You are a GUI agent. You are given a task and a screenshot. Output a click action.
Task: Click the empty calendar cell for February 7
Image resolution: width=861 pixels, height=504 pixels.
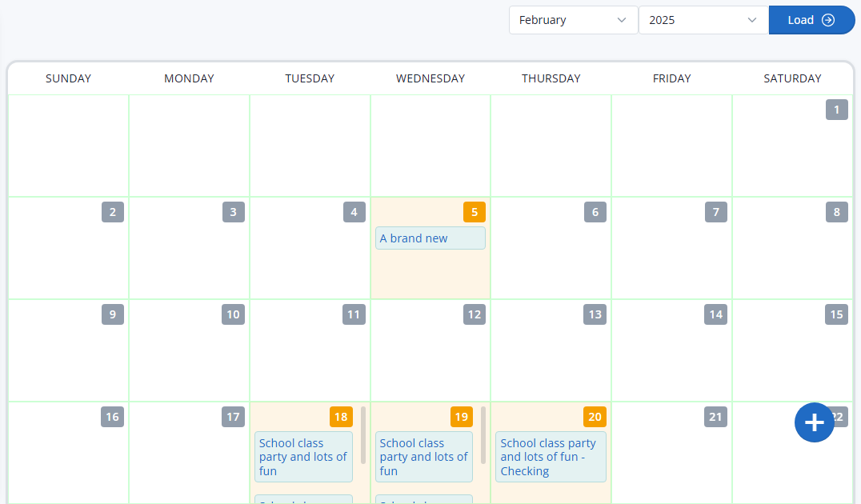671,256
